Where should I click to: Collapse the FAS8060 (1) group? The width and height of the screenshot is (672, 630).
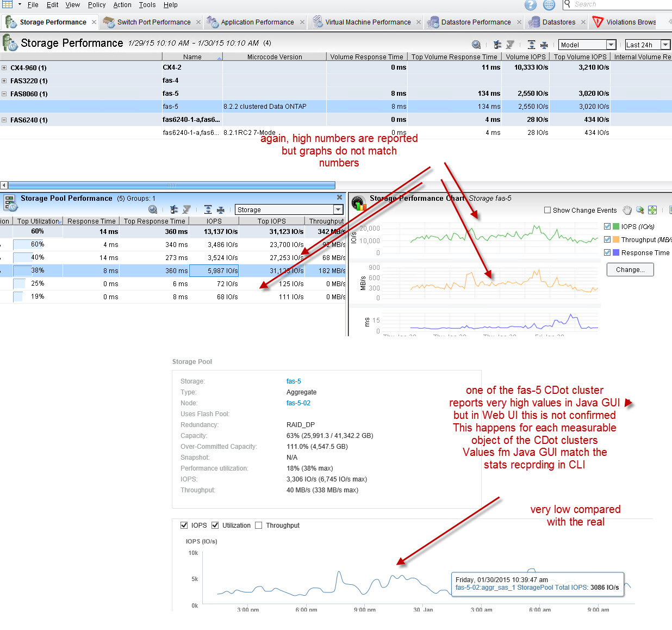pos(4,94)
